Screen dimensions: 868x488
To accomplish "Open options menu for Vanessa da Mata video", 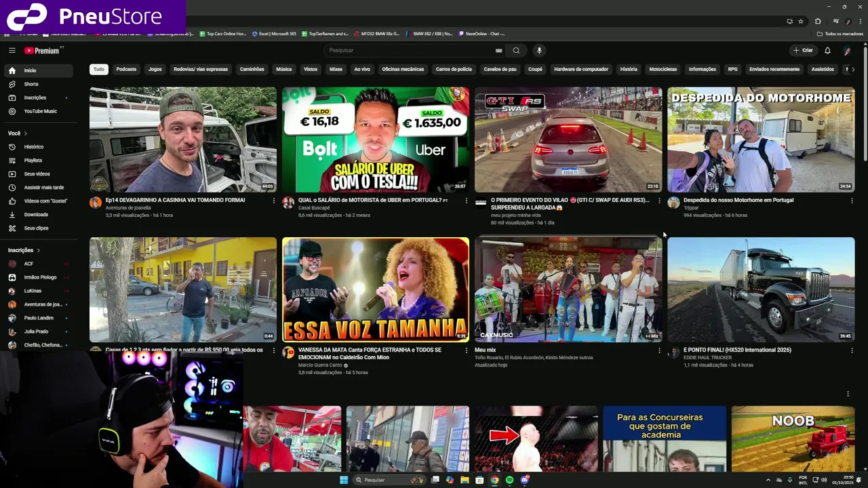I will (x=467, y=350).
